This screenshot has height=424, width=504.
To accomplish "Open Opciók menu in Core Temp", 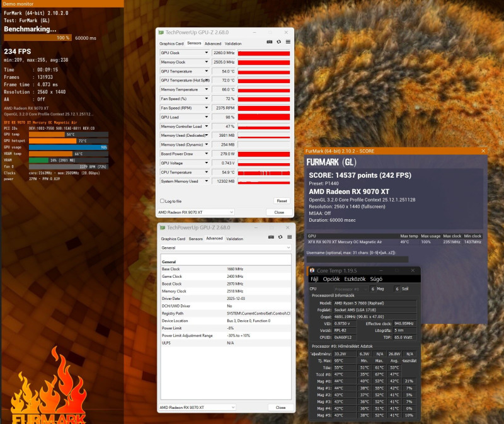I will (x=331, y=279).
